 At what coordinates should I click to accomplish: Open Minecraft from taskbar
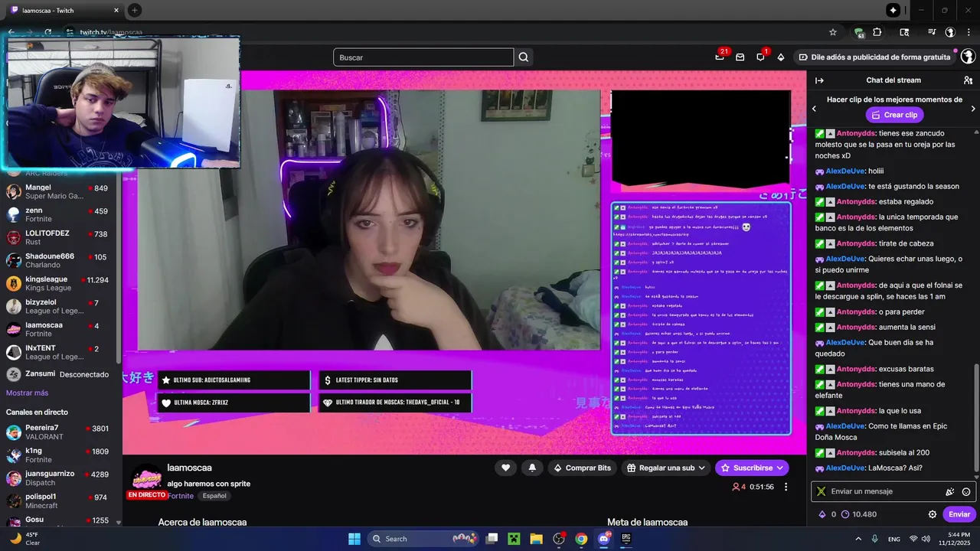coord(514,539)
